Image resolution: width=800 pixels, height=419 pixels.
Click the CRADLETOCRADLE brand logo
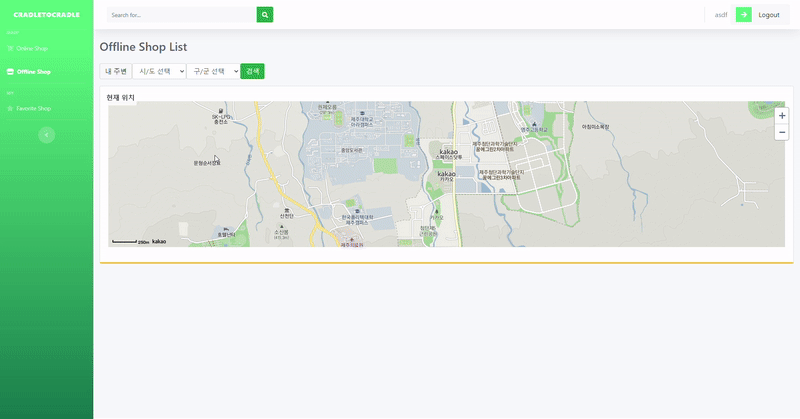[46, 15]
